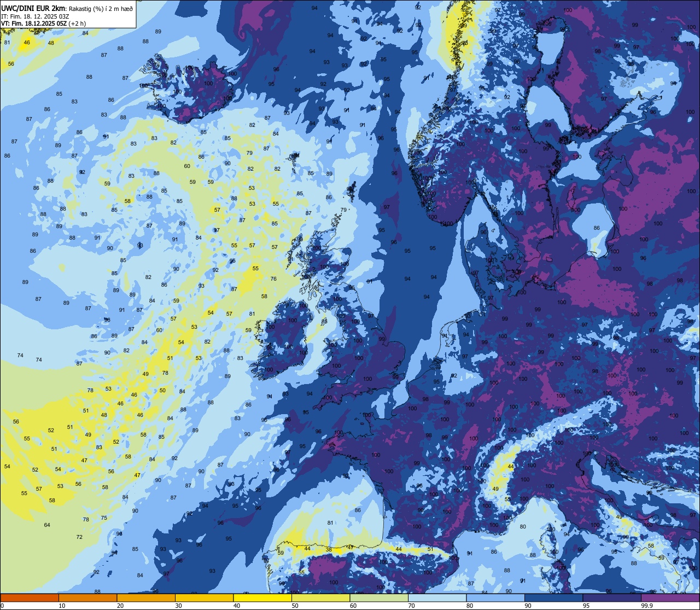Click the 72 humidity value on the map
This screenshot has height=610, width=700.
click(79, 537)
